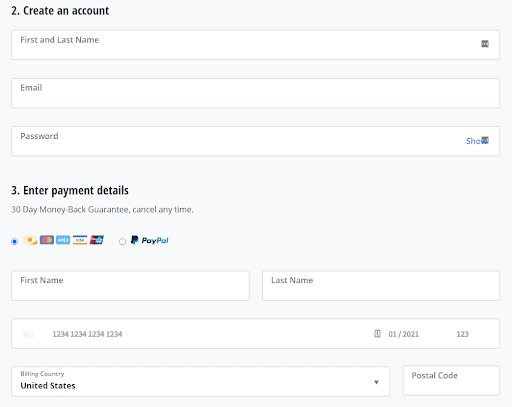Click the card number 1234 placeholder field
This screenshot has height=407, width=512.
click(87, 334)
